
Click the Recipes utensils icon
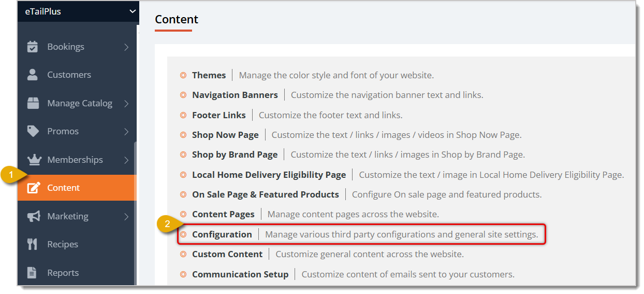point(32,244)
